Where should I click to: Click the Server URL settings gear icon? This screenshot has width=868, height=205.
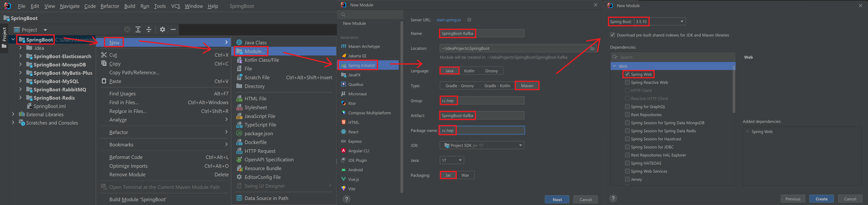pyautogui.click(x=469, y=20)
